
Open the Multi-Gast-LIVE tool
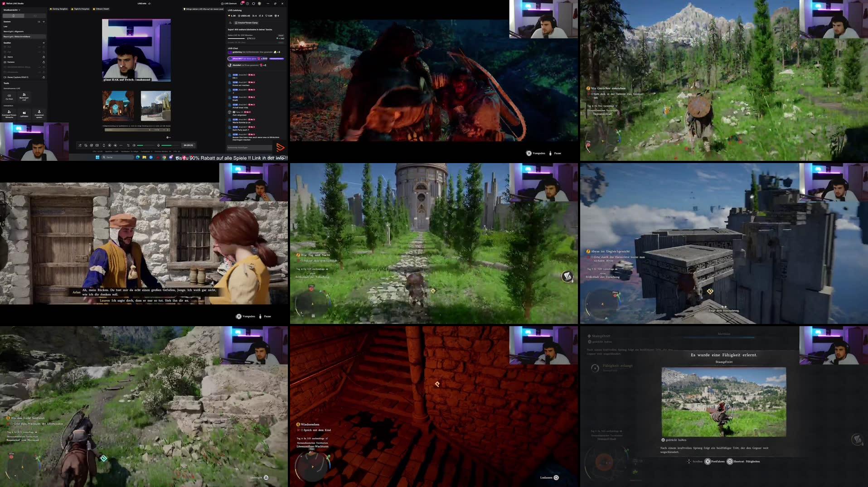[24, 96]
